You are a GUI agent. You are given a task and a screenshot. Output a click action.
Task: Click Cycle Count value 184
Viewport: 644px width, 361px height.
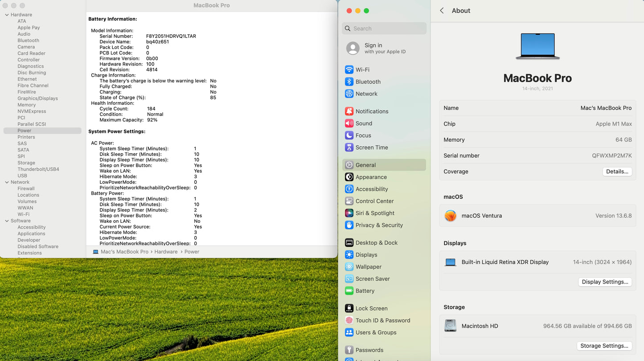tap(151, 109)
